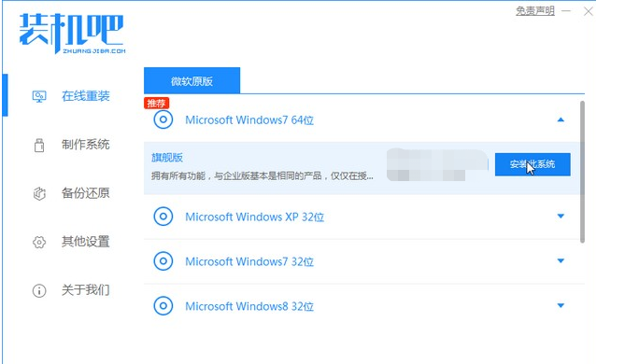Click the 旗舰版 description text starting 拥有所有功能

tap(263, 175)
